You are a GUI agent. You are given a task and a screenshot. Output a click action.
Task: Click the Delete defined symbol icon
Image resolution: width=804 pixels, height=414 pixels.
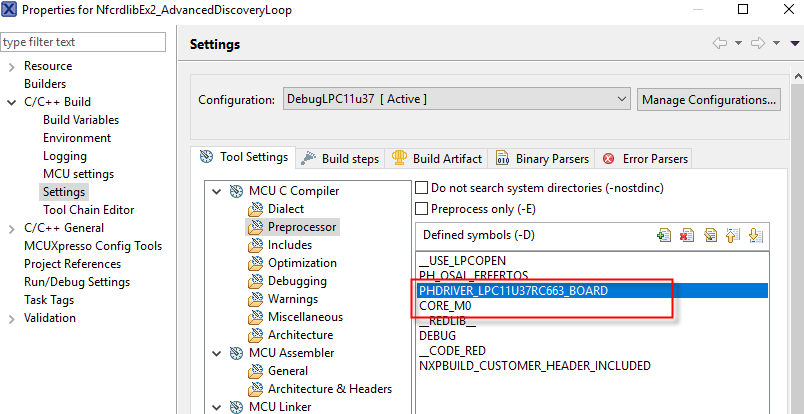coord(686,236)
